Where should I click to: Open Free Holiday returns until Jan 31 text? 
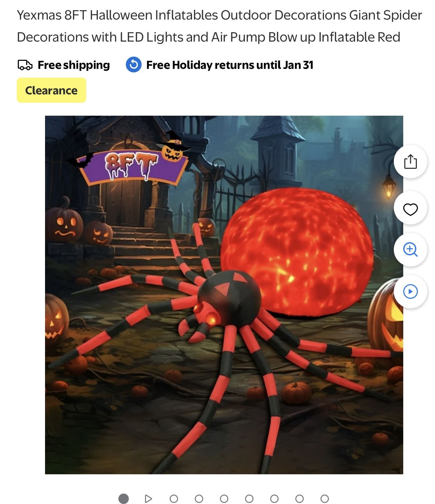point(230,65)
